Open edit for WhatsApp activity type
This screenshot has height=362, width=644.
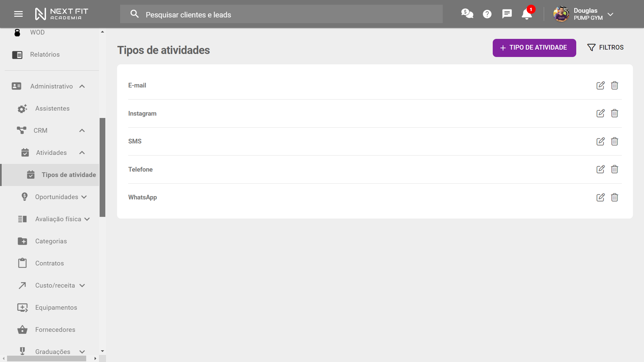point(600,197)
